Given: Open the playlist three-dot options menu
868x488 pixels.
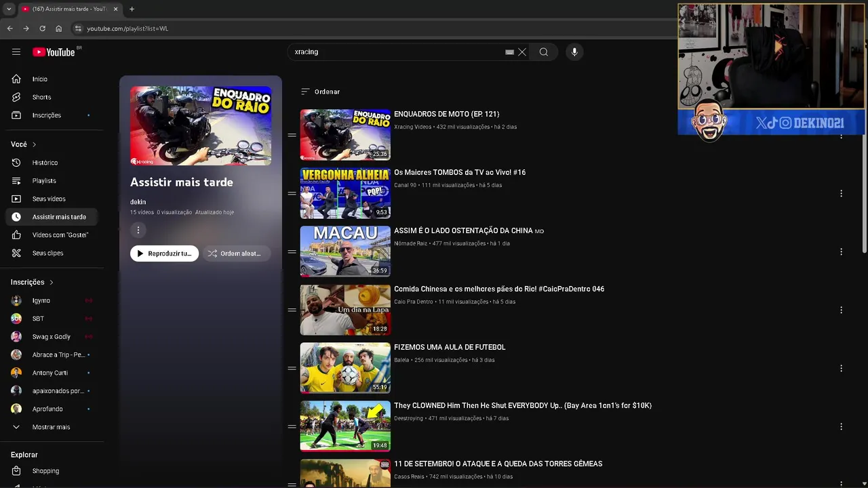Looking at the screenshot, I should point(138,230).
